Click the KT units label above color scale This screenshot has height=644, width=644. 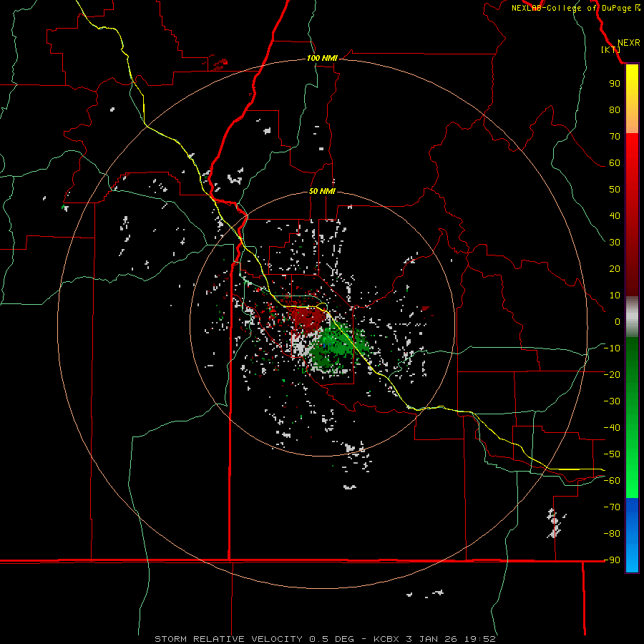pos(611,49)
